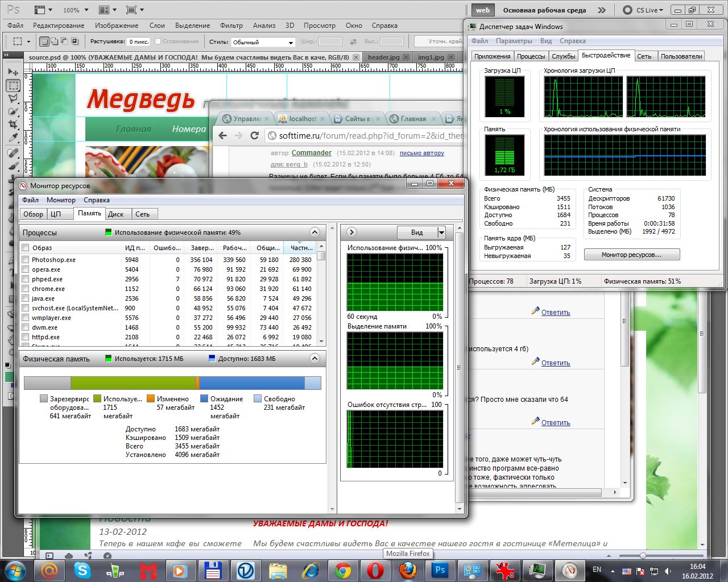728x582 pixels.
Task: Collapse the graphs pane arrow button
Action: point(351,232)
